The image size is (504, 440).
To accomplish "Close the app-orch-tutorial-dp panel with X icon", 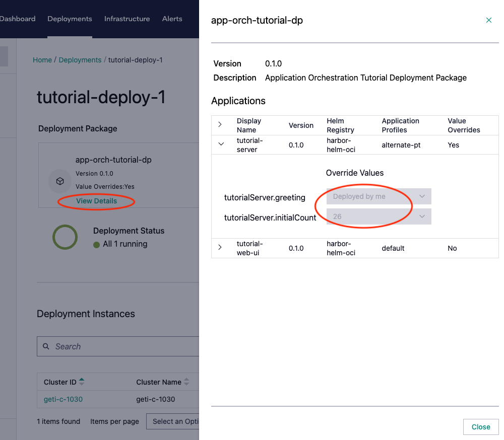I will [488, 20].
